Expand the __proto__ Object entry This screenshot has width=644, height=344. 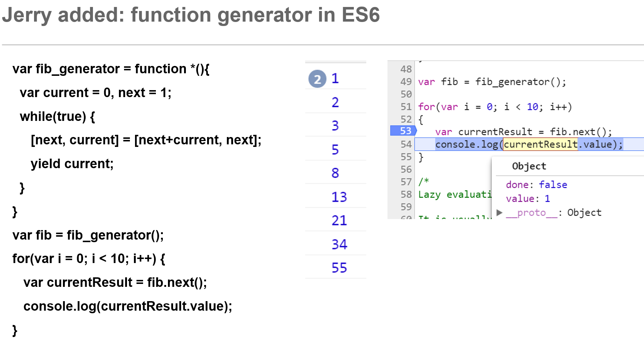[499, 212]
